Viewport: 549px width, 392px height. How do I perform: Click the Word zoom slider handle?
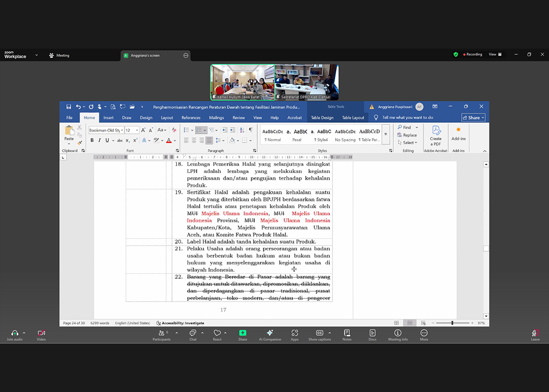[452, 322]
